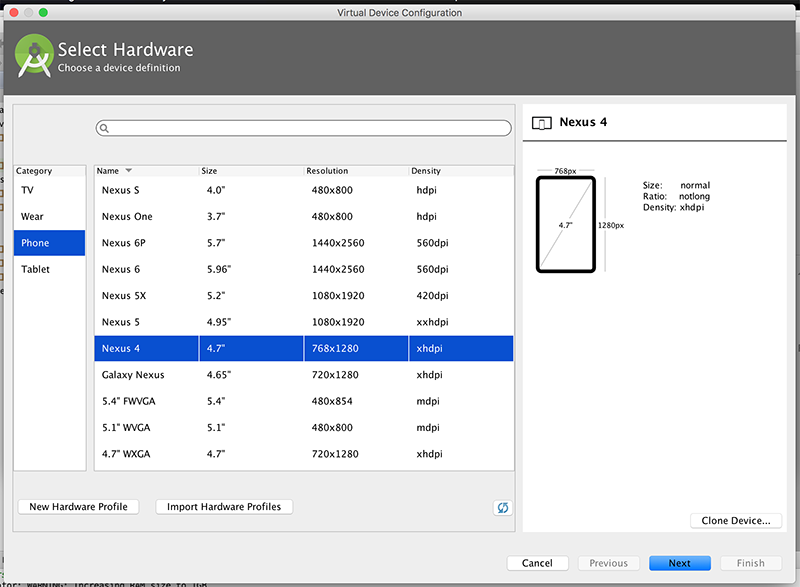Switch to the Tablet category
Image resolution: width=800 pixels, height=587 pixels.
49,269
